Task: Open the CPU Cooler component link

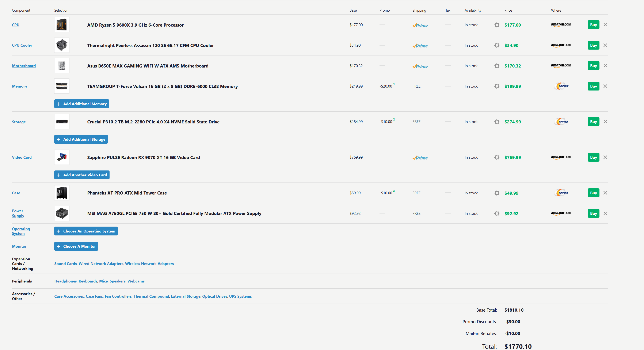Action: [22, 45]
